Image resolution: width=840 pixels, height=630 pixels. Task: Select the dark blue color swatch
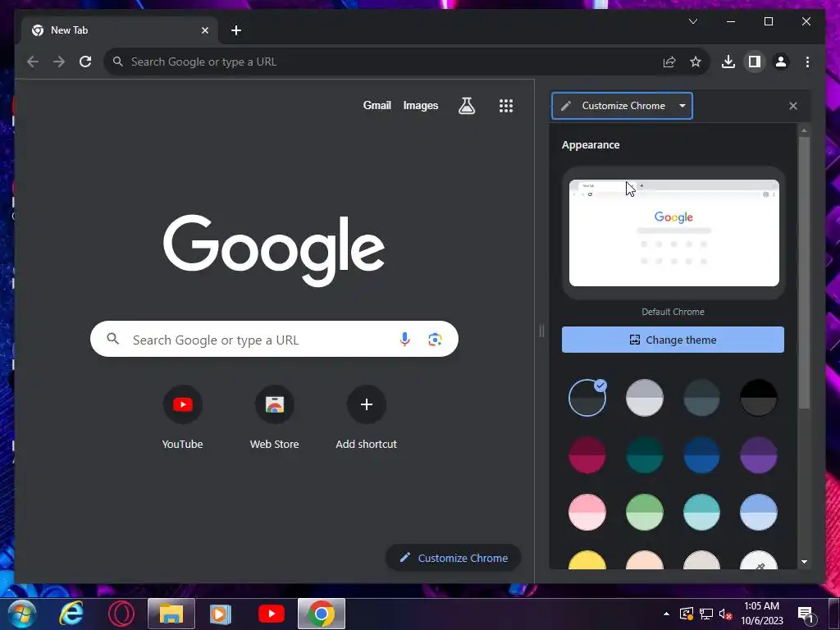pyautogui.click(x=701, y=455)
